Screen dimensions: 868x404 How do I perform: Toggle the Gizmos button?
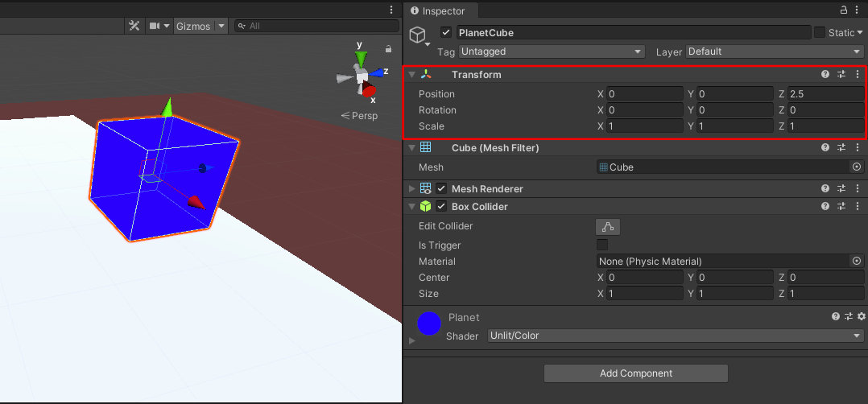(193, 26)
